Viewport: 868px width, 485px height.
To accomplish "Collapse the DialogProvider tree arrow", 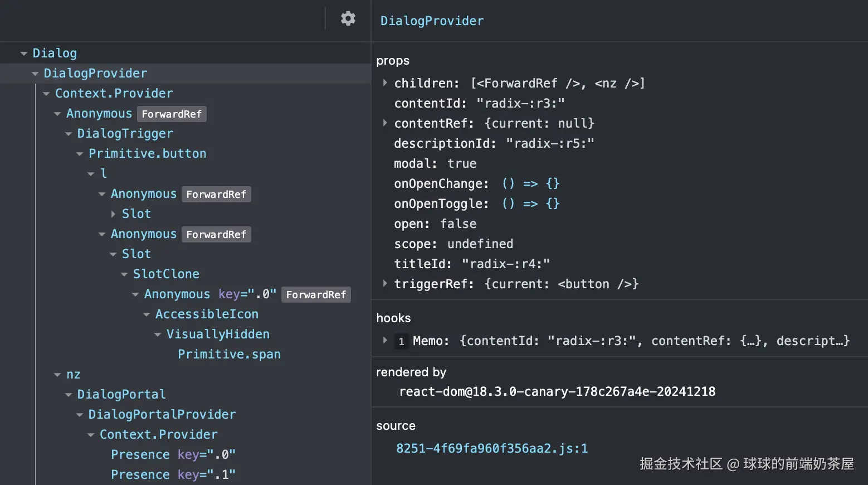I will [35, 74].
